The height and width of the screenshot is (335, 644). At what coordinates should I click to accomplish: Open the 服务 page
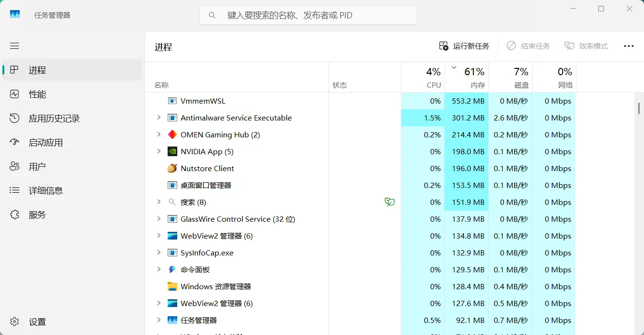click(x=72, y=214)
